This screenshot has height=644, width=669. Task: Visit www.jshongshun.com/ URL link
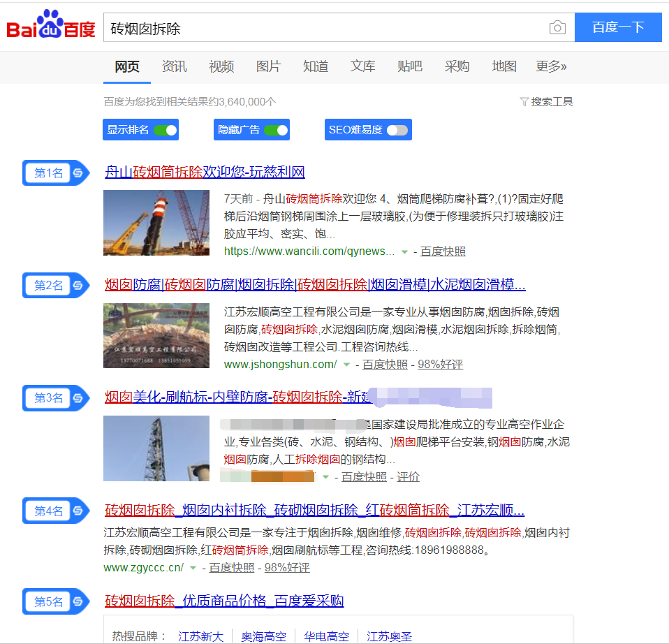(280, 365)
